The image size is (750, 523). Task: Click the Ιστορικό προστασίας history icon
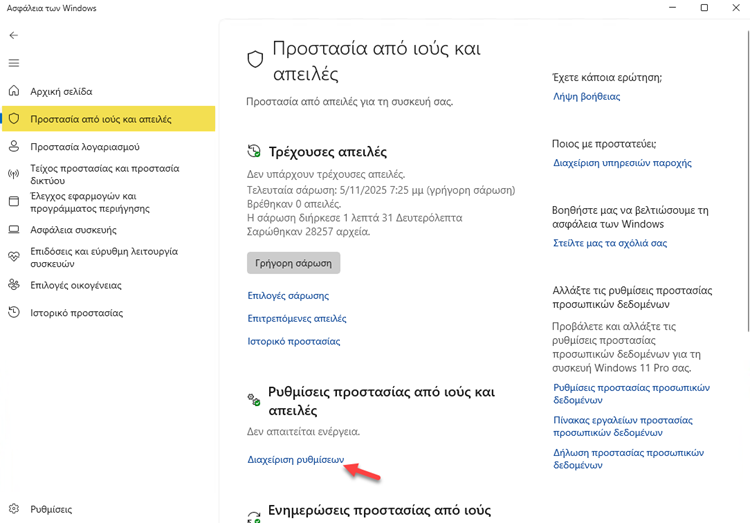click(x=14, y=312)
